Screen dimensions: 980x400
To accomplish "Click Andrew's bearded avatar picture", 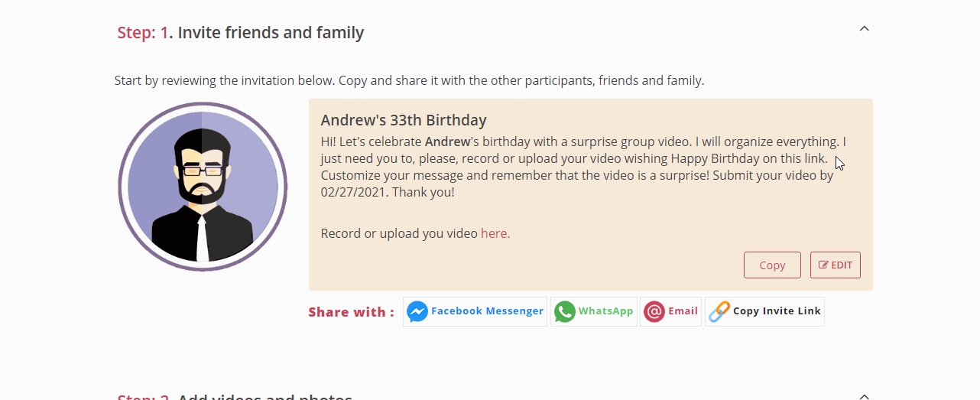I will 203,187.
